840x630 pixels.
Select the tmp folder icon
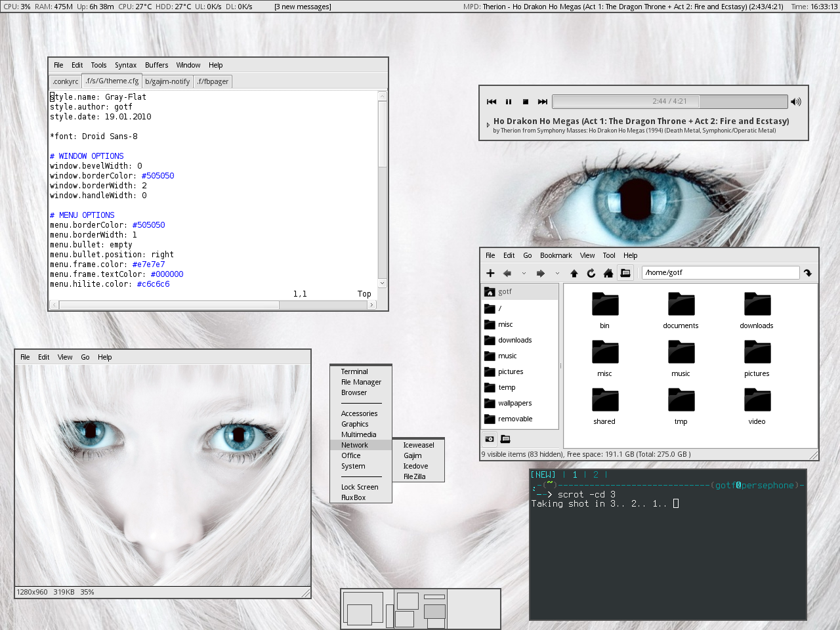[681, 400]
